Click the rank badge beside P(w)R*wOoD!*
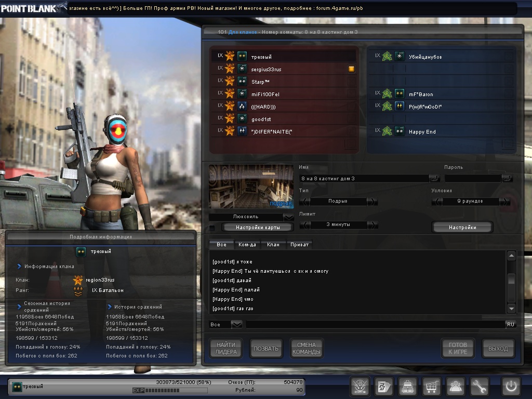Viewport: 532px width, 399px height. 400,106
